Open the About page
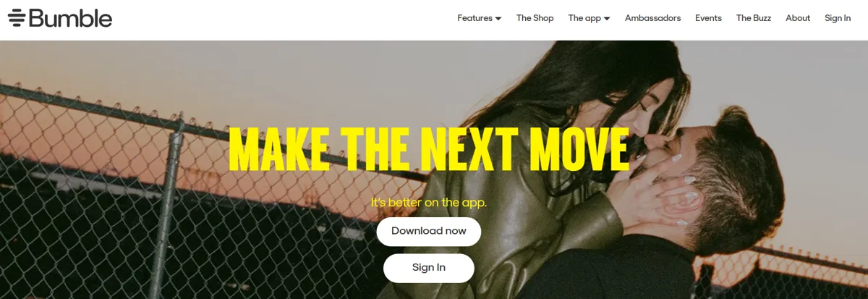This screenshot has height=299, width=868. [798, 18]
